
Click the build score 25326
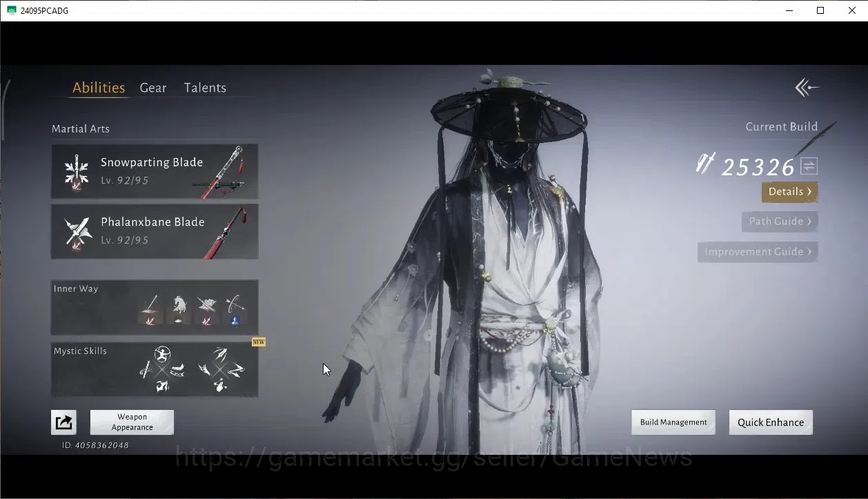(x=758, y=167)
